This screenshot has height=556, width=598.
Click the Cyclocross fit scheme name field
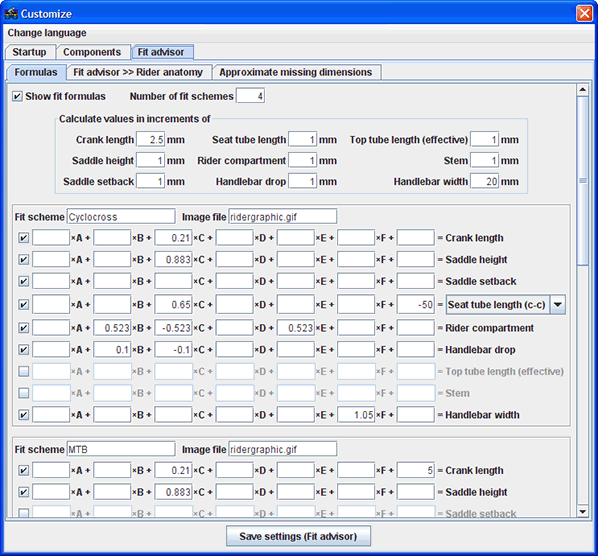tap(121, 217)
